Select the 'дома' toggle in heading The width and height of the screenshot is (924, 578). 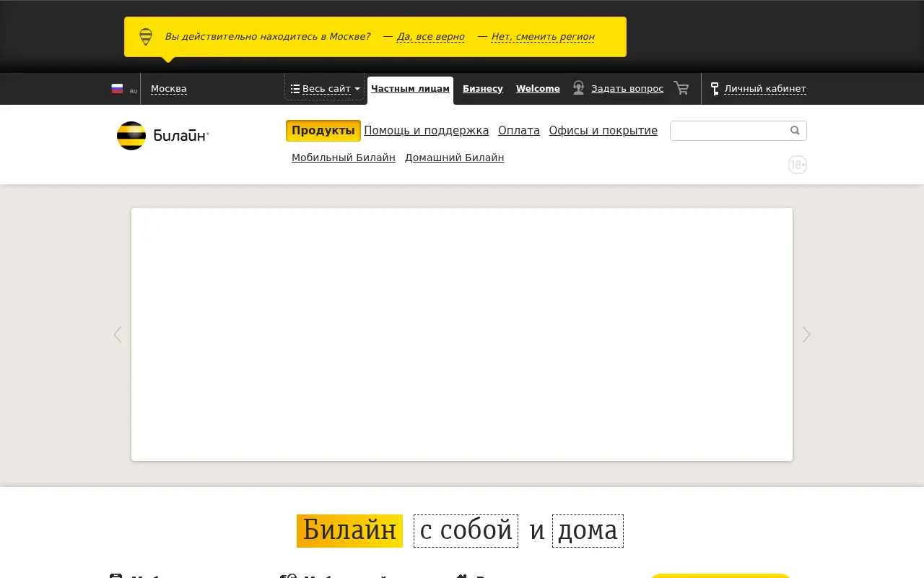[588, 531]
